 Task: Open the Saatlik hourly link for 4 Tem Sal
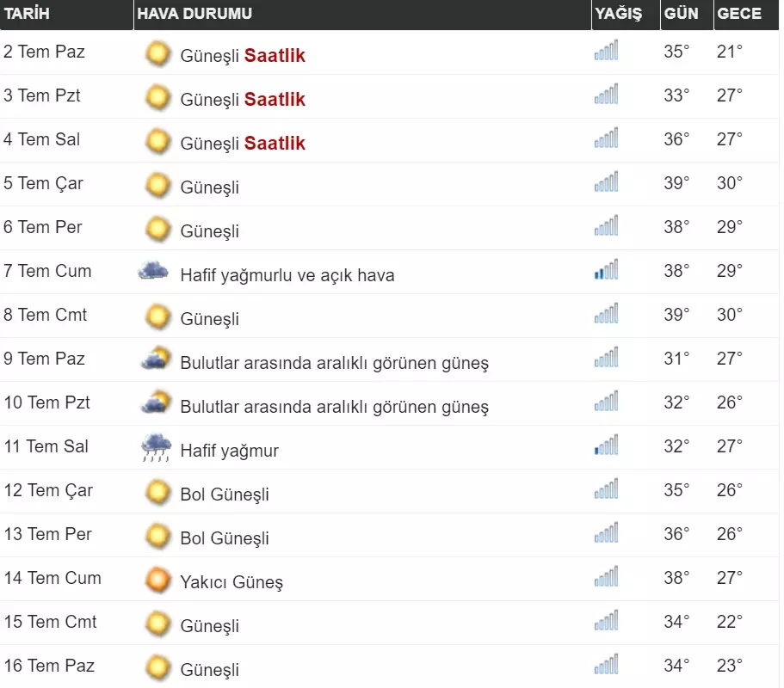point(275,144)
